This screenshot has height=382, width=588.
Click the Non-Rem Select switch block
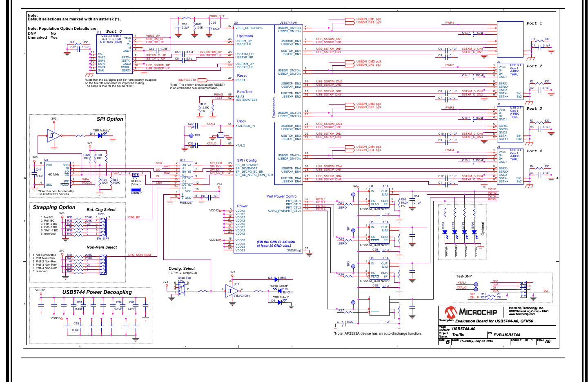[103, 264]
